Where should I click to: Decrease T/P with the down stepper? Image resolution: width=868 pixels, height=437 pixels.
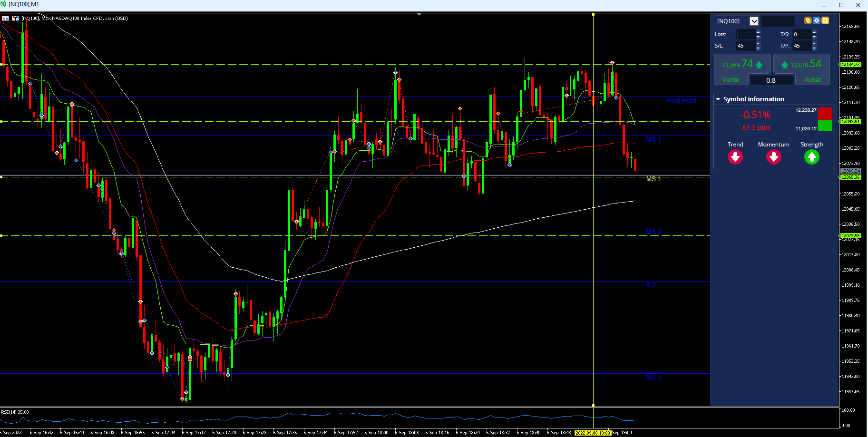pyautogui.click(x=814, y=48)
